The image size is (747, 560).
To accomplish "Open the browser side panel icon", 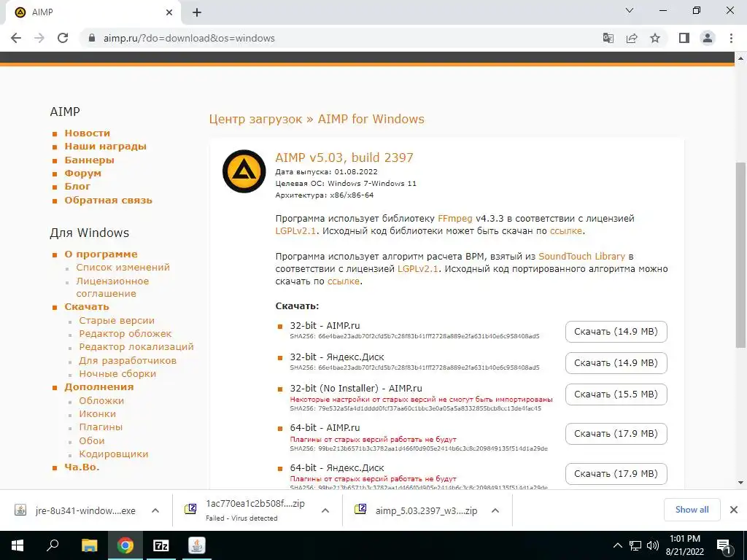I will pyautogui.click(x=684, y=38).
